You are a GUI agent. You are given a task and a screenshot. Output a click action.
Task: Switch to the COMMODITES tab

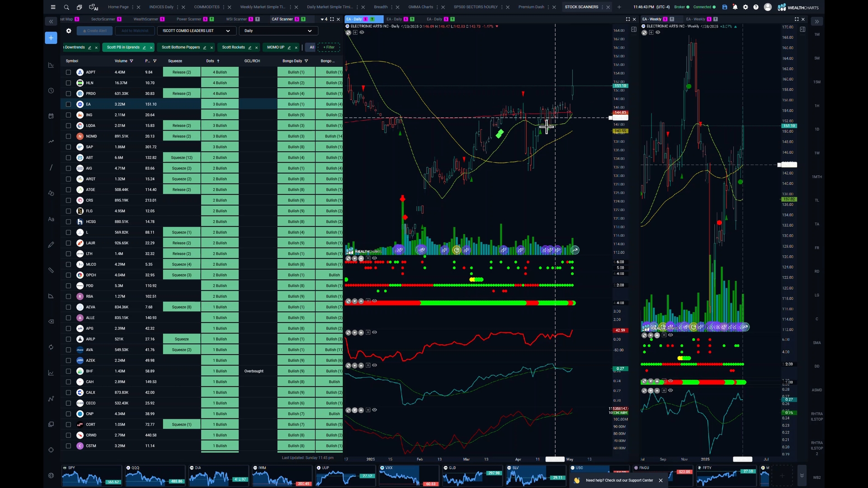pyautogui.click(x=207, y=7)
